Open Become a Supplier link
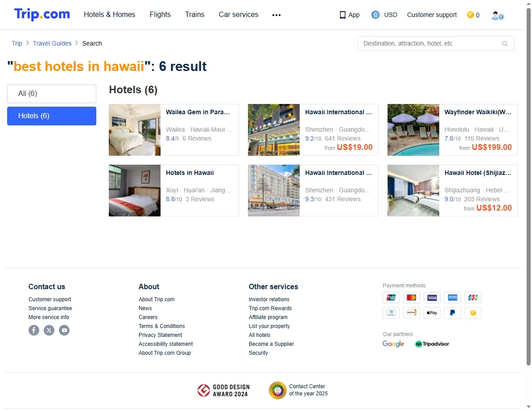 272,344
